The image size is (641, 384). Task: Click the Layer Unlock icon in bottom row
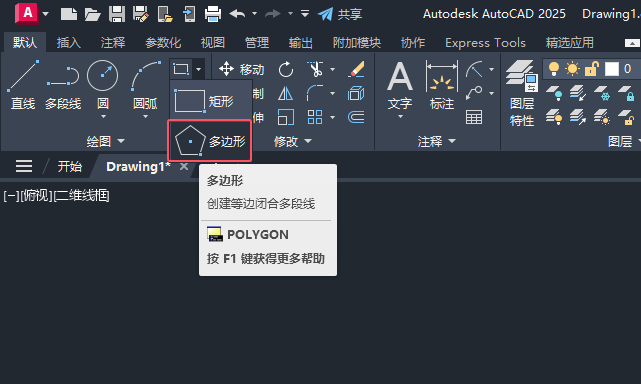tap(626, 117)
